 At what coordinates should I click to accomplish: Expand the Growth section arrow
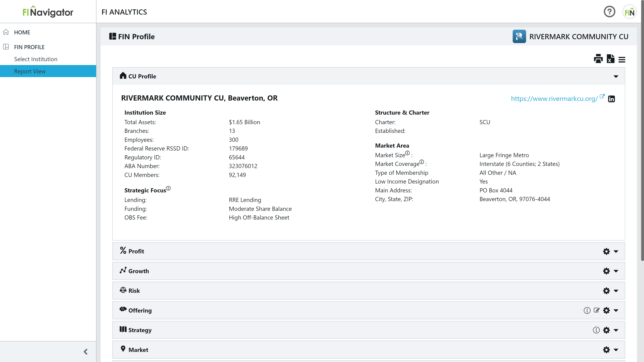tap(616, 271)
